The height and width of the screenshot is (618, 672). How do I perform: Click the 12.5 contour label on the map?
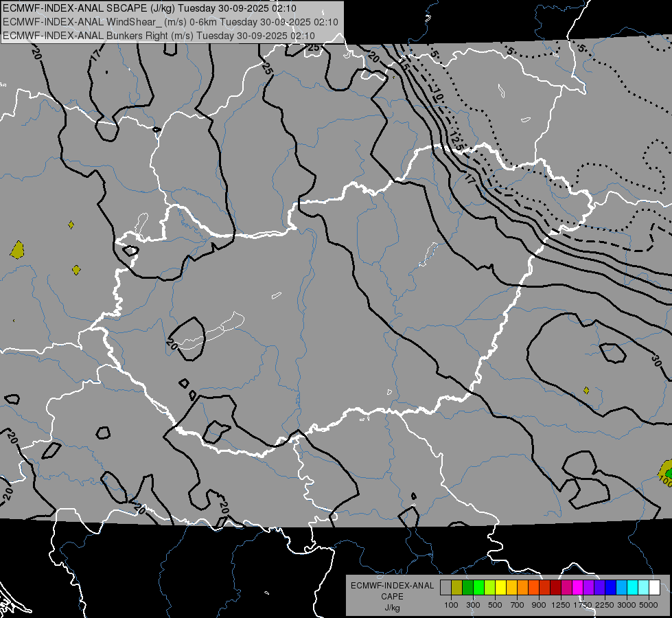[456, 141]
